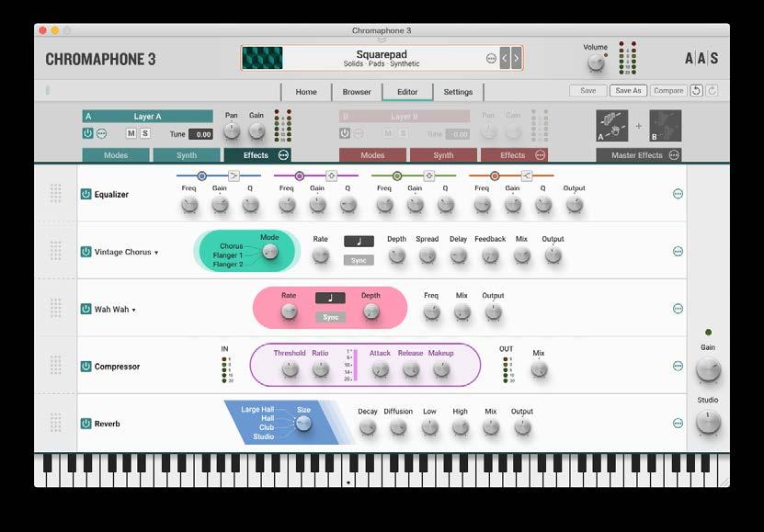Viewport: 764px width, 532px height.
Task: Open Reverb module options icon
Action: coord(678,423)
